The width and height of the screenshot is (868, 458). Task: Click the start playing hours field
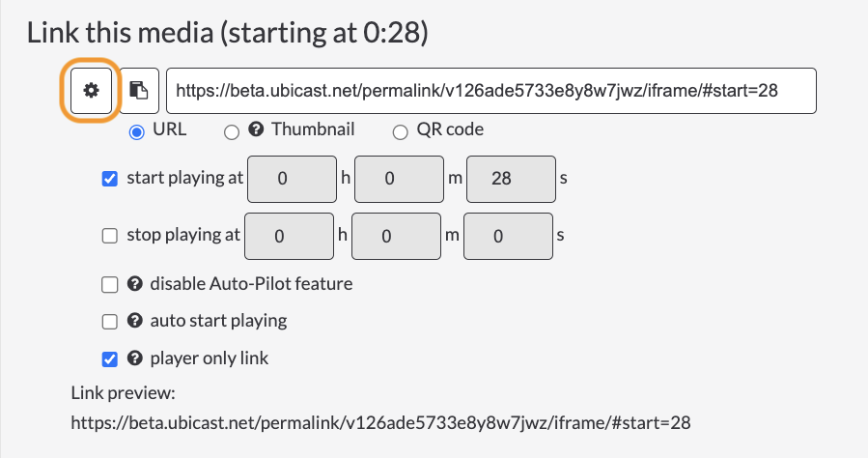292,179
